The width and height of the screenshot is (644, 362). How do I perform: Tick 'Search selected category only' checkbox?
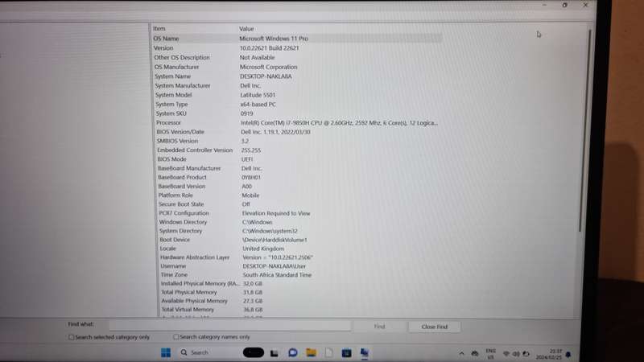coord(72,337)
